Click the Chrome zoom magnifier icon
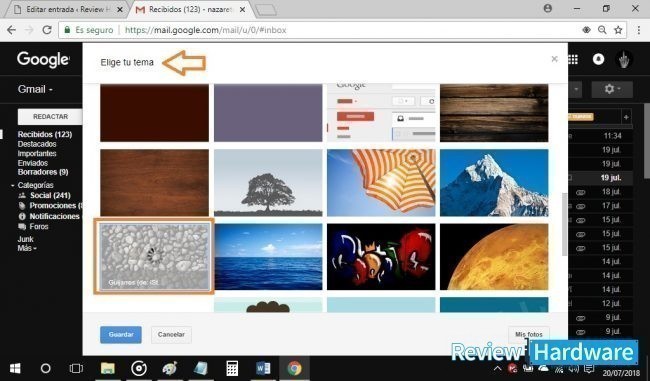Image resolution: width=650 pixels, height=381 pixels. point(602,30)
